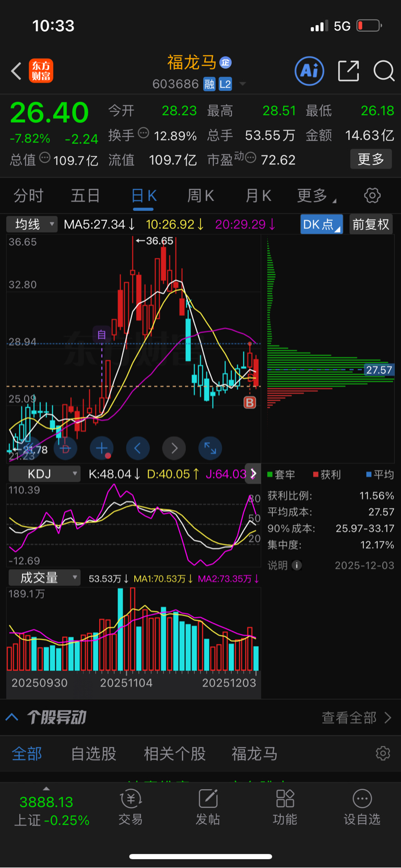Tap the 说明 info icon

click(x=297, y=565)
